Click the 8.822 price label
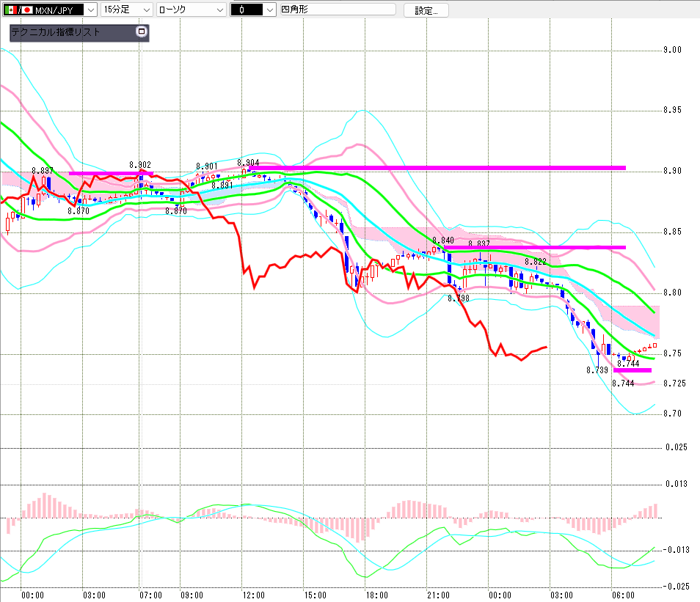This screenshot has width=700, height=602. (536, 262)
